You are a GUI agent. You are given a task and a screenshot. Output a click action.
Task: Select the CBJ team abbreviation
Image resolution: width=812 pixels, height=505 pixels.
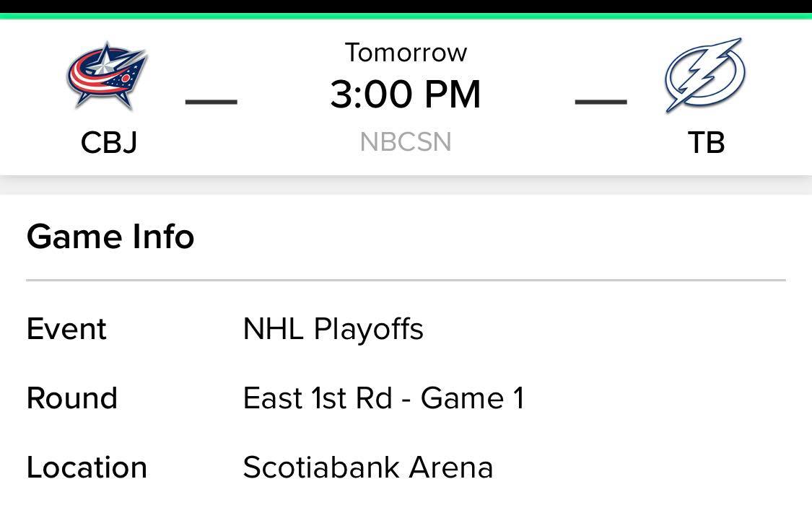pyautogui.click(x=109, y=142)
